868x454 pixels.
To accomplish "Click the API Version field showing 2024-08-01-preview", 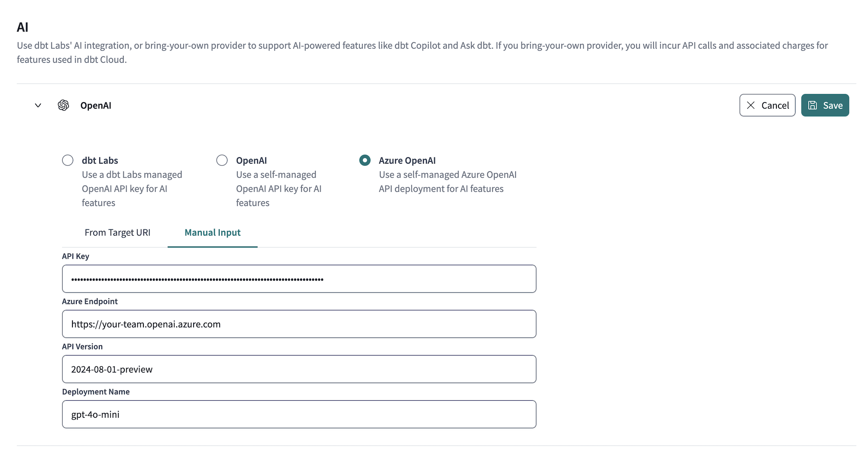I will 299,369.
